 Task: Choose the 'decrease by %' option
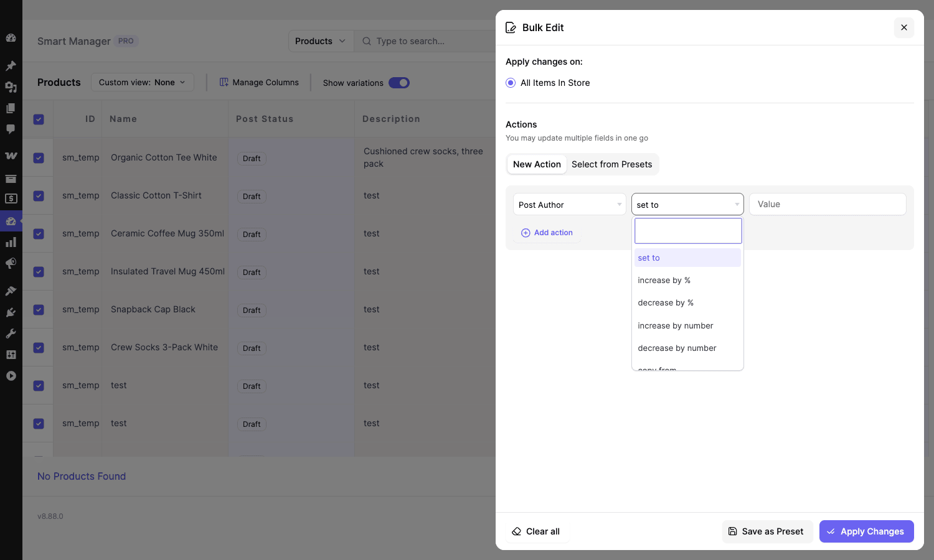(687, 302)
